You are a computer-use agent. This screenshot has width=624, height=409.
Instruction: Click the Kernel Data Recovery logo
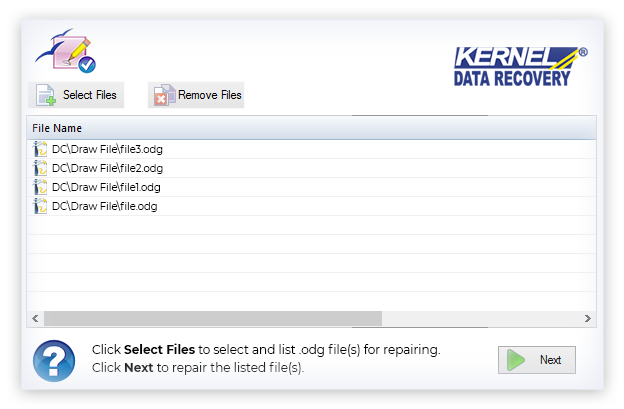pyautogui.click(x=521, y=66)
